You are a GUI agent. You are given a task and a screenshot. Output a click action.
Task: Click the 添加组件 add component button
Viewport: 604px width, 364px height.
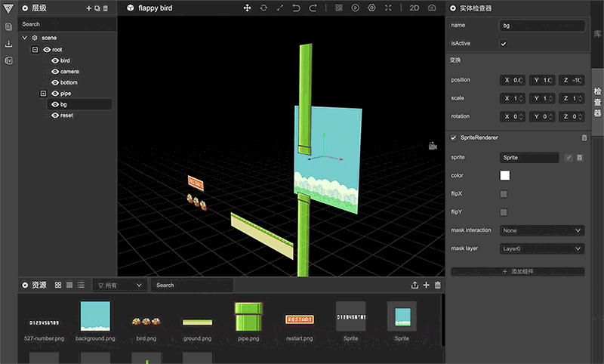518,272
